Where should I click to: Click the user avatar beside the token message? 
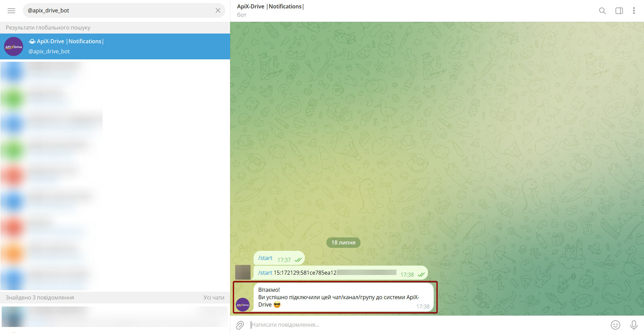pyautogui.click(x=243, y=272)
